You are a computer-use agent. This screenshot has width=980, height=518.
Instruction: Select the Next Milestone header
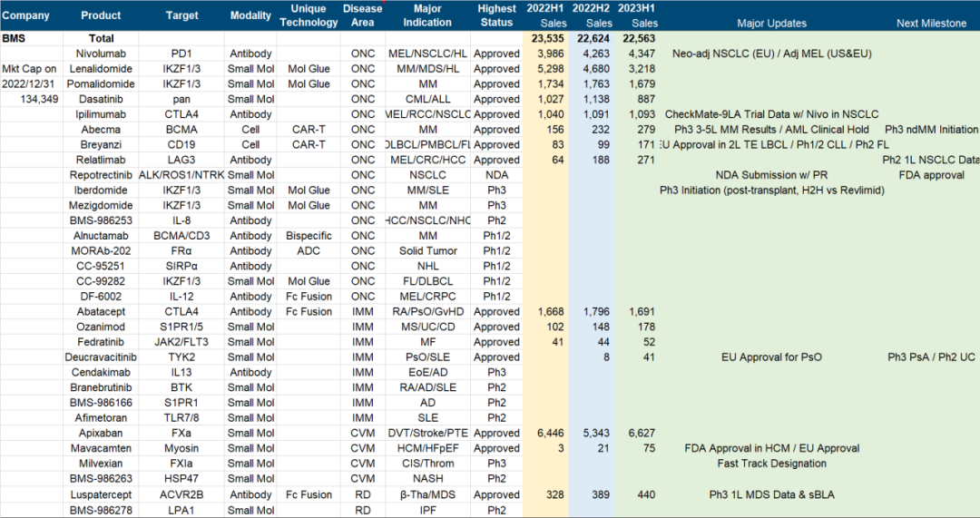(x=931, y=23)
